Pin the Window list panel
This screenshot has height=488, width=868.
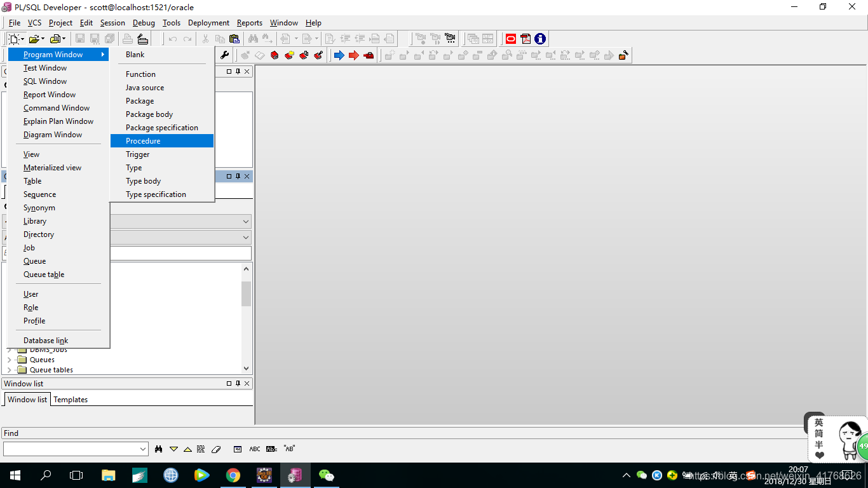click(x=238, y=384)
